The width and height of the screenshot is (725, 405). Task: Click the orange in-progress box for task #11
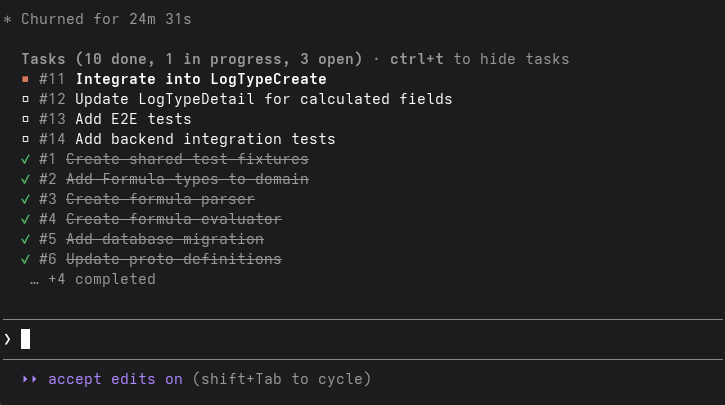pyautogui.click(x=25, y=79)
